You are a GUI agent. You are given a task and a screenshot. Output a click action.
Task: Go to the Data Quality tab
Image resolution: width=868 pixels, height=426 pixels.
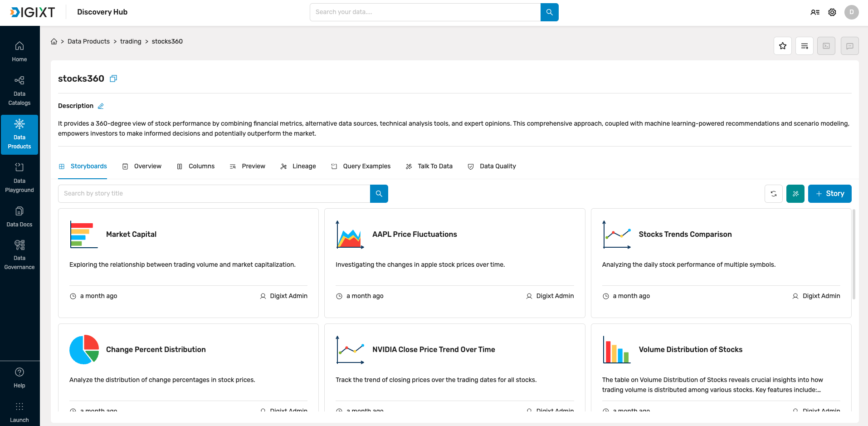pos(497,166)
